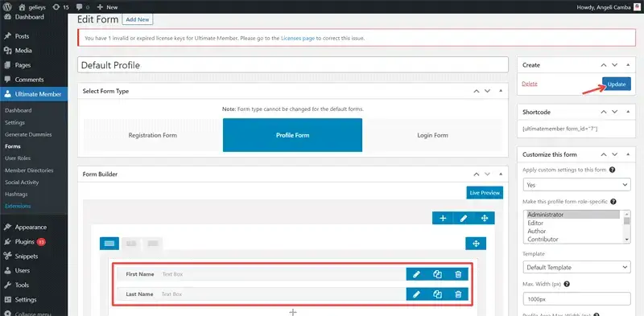Show help for role-specific profile form
This screenshot has height=316, width=644.
(x=613, y=202)
